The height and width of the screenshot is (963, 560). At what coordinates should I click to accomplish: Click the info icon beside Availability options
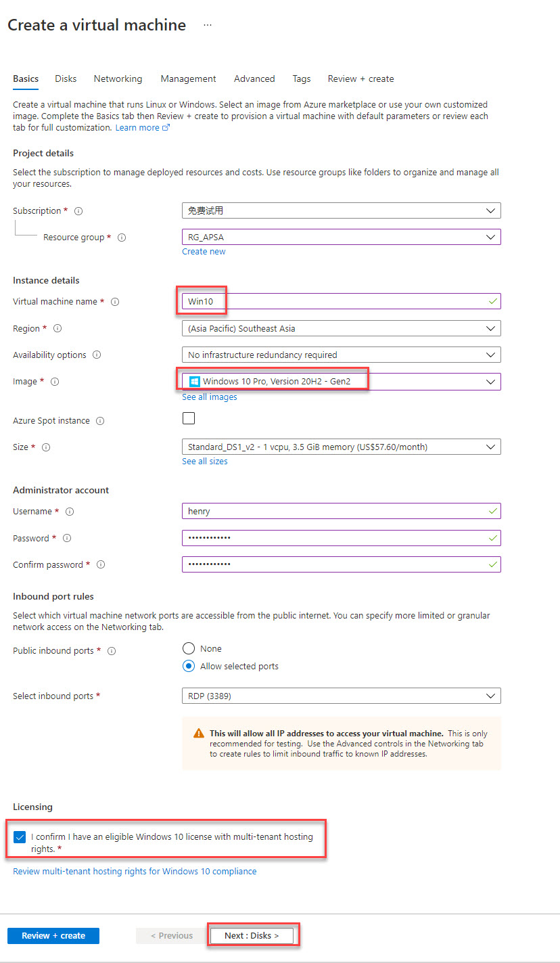coord(97,355)
